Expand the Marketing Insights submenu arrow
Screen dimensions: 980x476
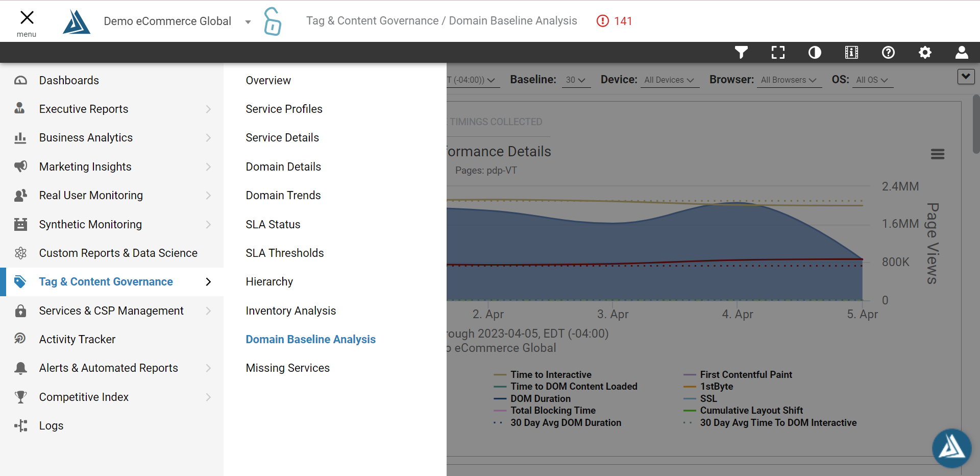(208, 166)
